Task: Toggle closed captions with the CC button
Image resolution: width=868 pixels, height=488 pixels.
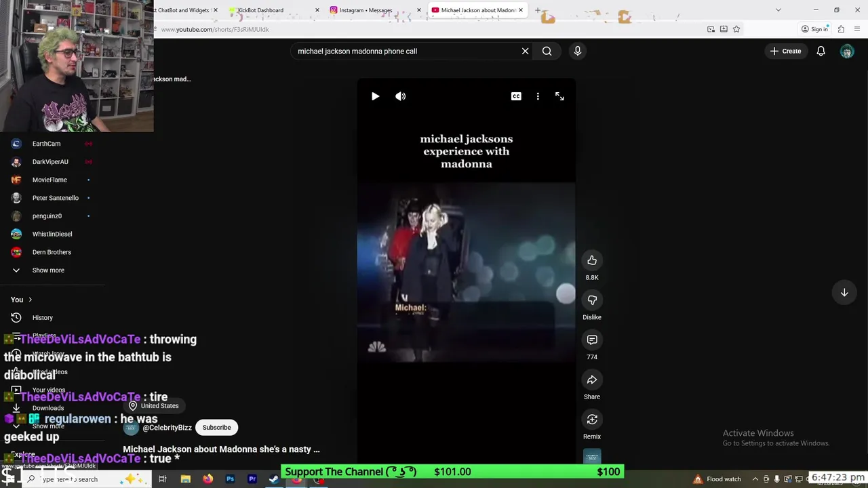Action: coord(516,96)
